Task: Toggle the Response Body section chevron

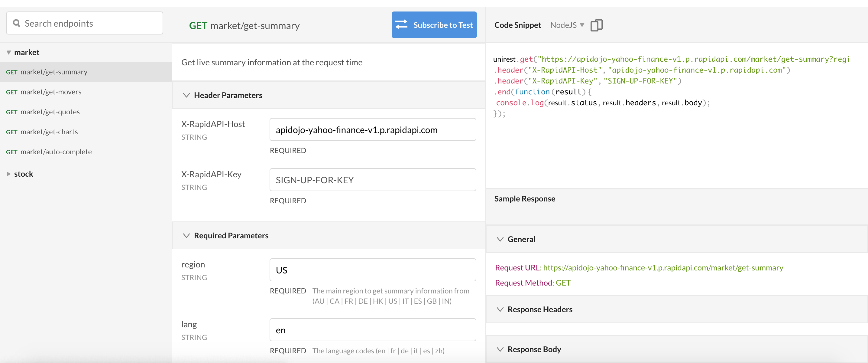Action: tap(500, 349)
